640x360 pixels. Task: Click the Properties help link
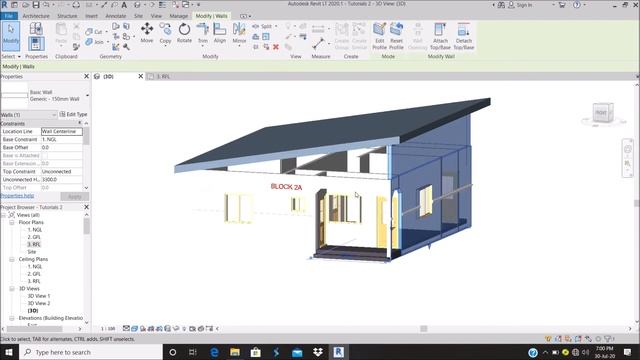point(18,196)
